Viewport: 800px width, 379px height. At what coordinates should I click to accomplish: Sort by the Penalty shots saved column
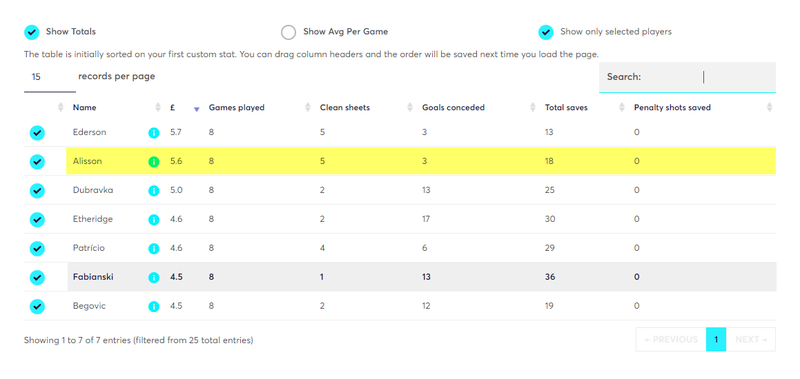[672, 108]
